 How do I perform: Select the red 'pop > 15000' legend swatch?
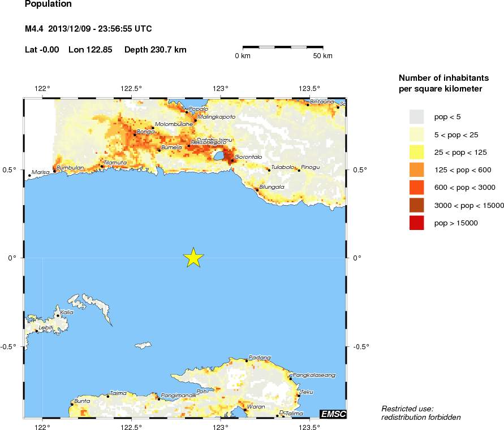[416, 223]
